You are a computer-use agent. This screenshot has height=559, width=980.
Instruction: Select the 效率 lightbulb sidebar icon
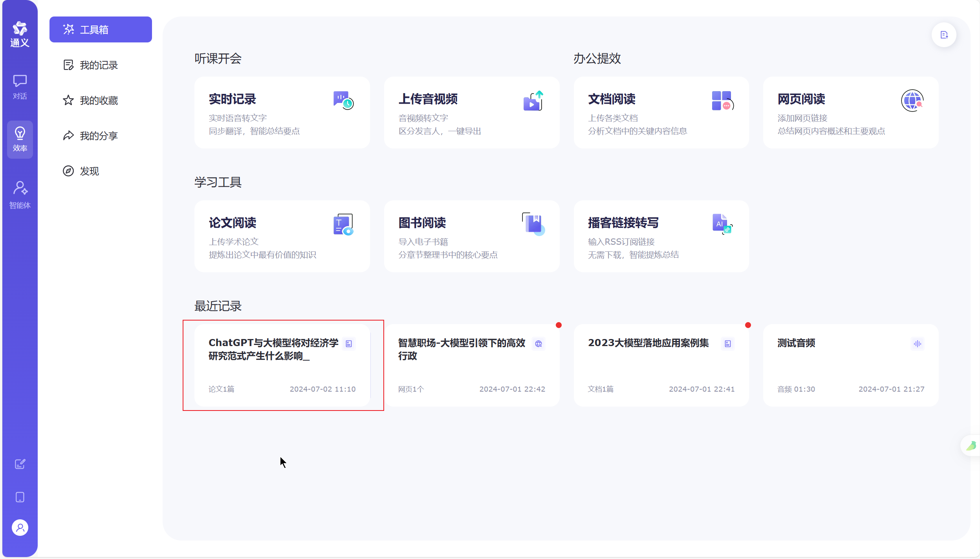(20, 139)
